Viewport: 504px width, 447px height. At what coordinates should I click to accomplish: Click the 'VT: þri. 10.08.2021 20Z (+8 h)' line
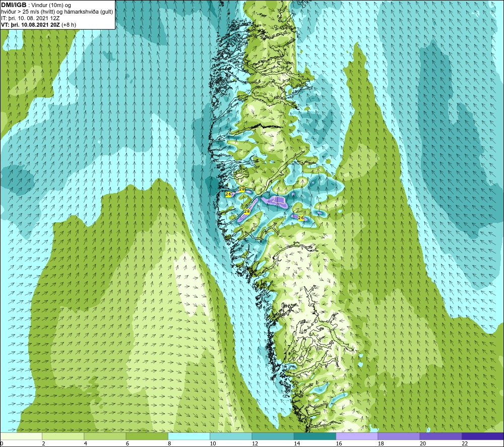coord(39,25)
